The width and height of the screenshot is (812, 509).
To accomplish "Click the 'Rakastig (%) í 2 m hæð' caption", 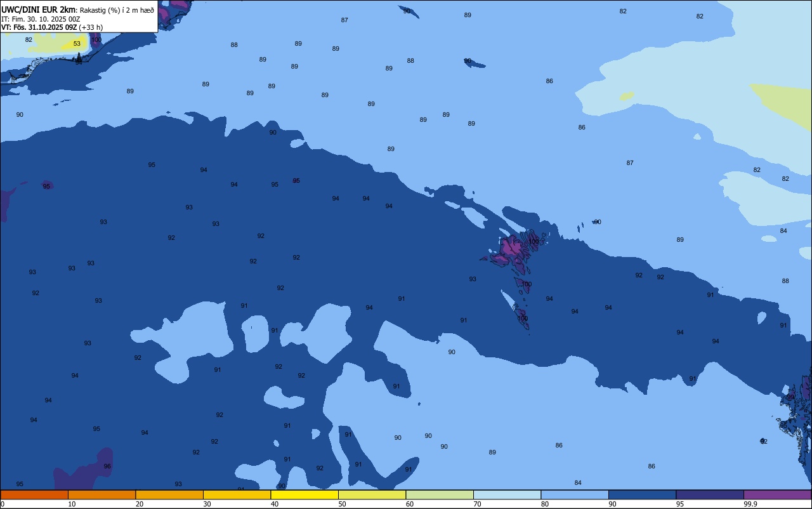I will coord(117,10).
